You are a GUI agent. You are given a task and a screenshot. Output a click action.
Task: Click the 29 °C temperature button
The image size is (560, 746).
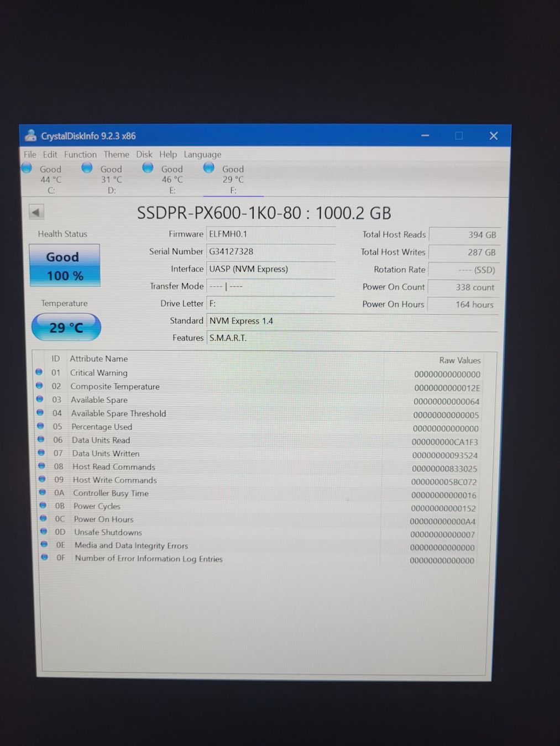click(x=66, y=327)
